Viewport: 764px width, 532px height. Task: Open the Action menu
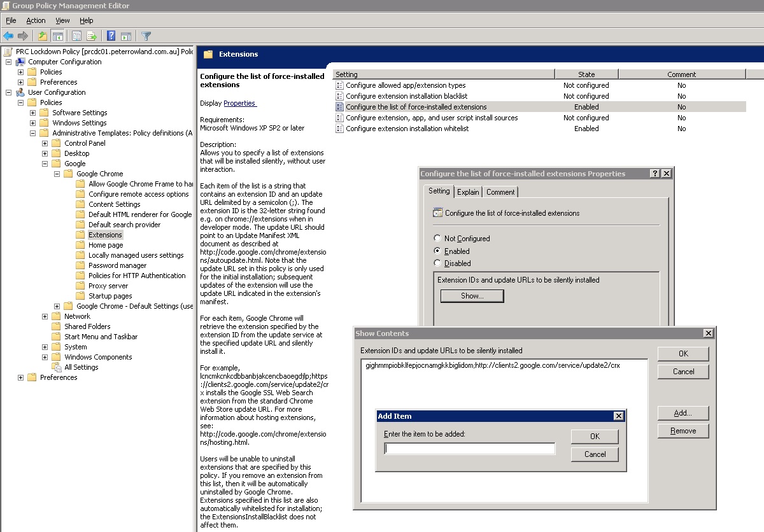point(36,20)
